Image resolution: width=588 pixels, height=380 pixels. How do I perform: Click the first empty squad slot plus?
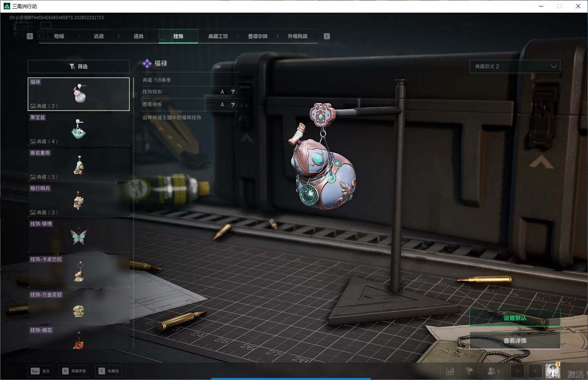point(517,371)
